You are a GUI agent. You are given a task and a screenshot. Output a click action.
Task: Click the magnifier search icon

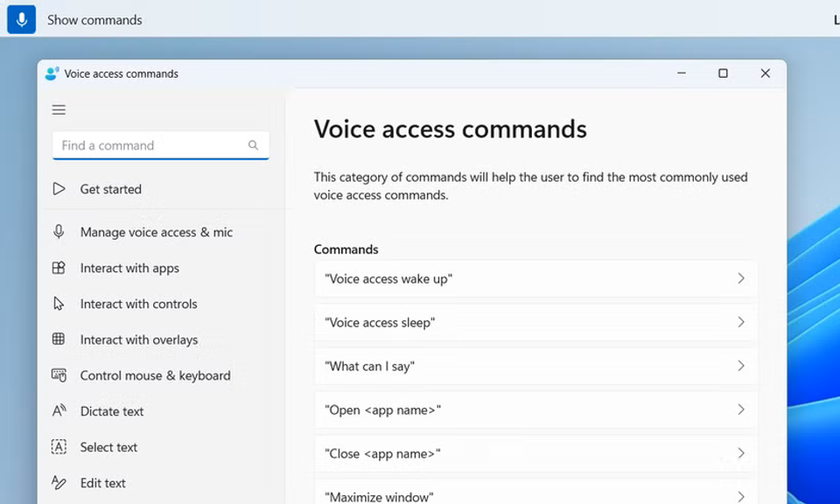(253, 145)
